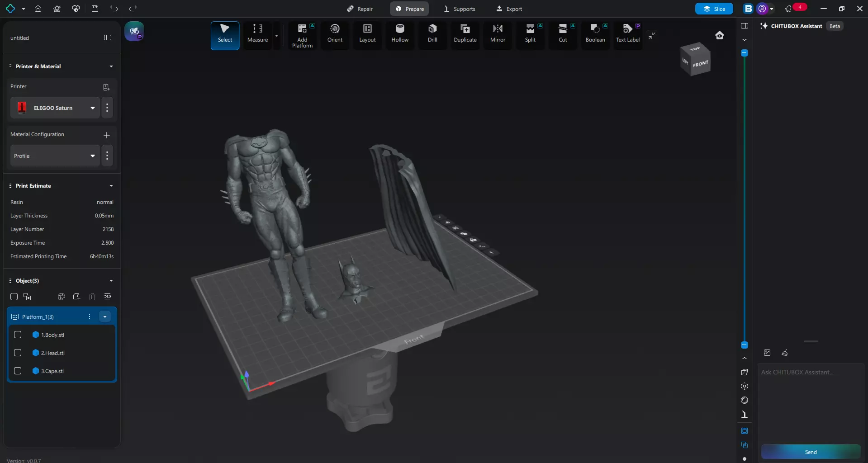Screen dimensions: 868x463
Task: Open the Split tool
Action: point(530,35)
